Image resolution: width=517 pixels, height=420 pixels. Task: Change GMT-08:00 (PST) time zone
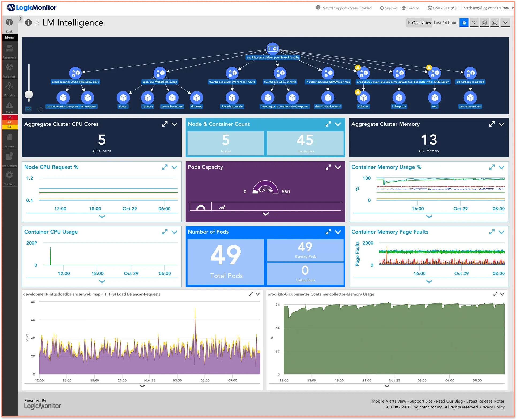click(x=443, y=8)
